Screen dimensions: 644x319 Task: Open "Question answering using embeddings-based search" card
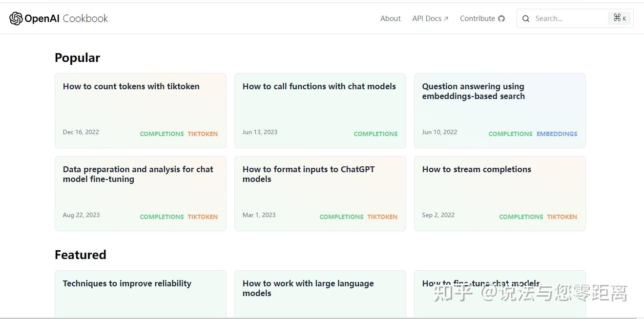click(473, 92)
